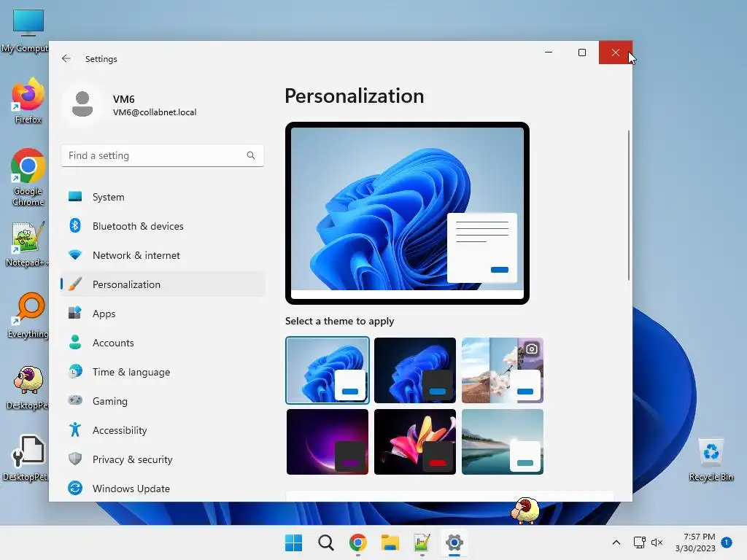Minimize the Settings window
747x560 pixels.
click(549, 52)
